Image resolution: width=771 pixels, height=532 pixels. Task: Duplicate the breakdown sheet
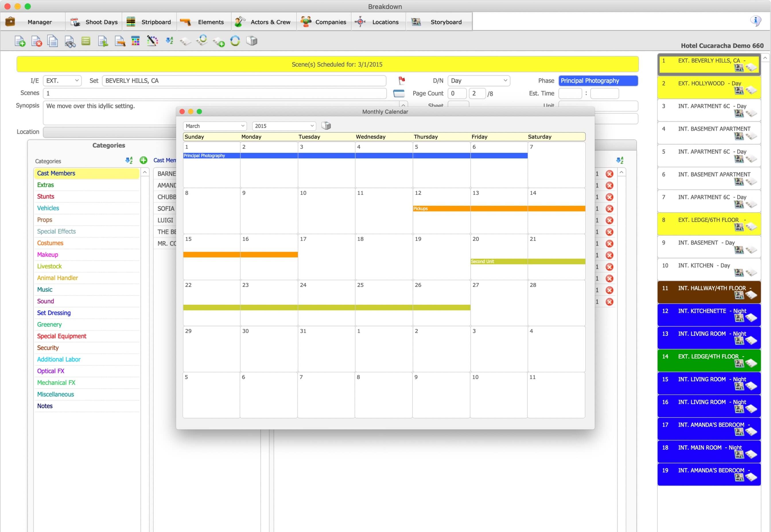[52, 41]
